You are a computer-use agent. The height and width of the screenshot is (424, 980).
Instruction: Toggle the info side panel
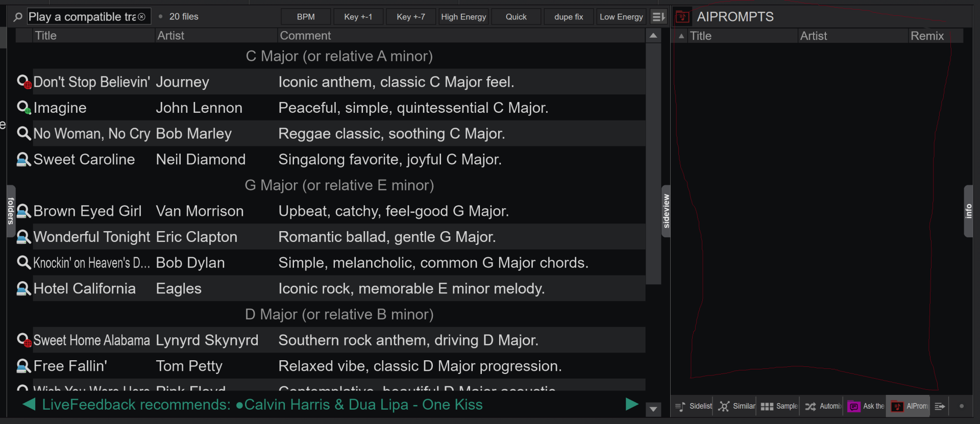click(x=968, y=211)
